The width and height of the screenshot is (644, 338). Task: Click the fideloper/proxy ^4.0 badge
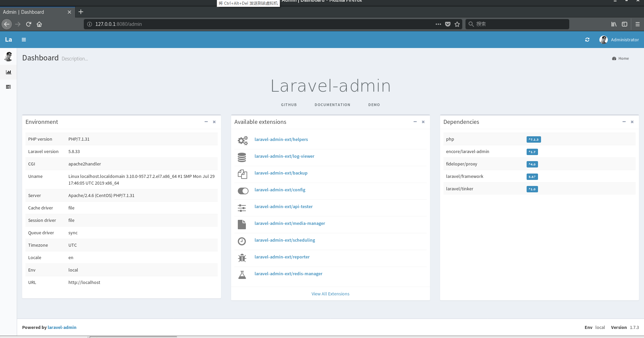pyautogui.click(x=532, y=164)
